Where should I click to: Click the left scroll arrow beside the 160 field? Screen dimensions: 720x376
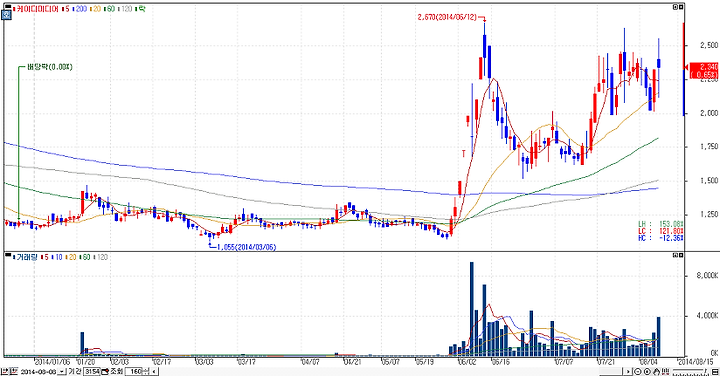pyautogui.click(x=154, y=371)
